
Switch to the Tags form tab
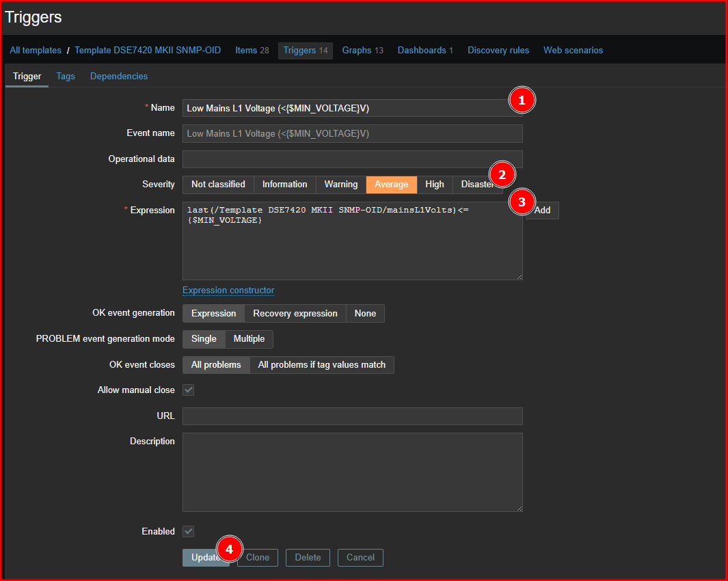66,76
